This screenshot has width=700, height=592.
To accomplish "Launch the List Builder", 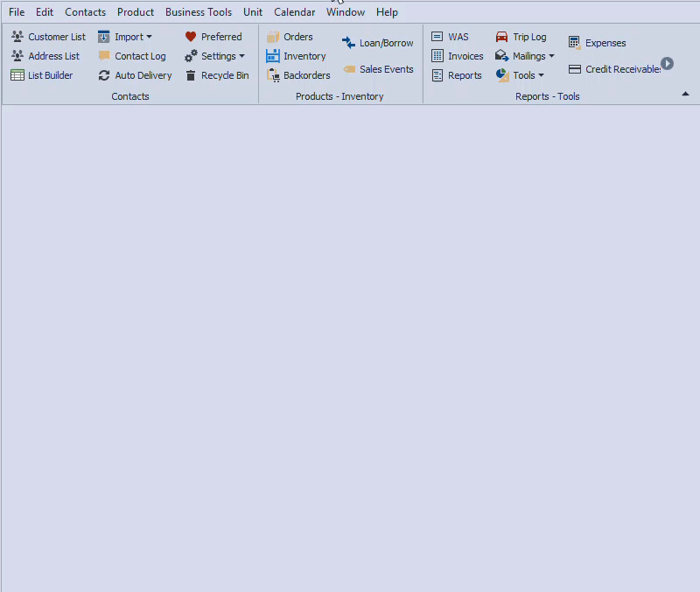I will pos(47,74).
